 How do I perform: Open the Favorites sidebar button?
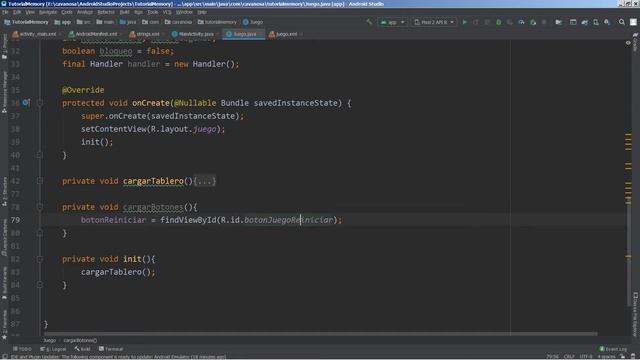coord(4,324)
